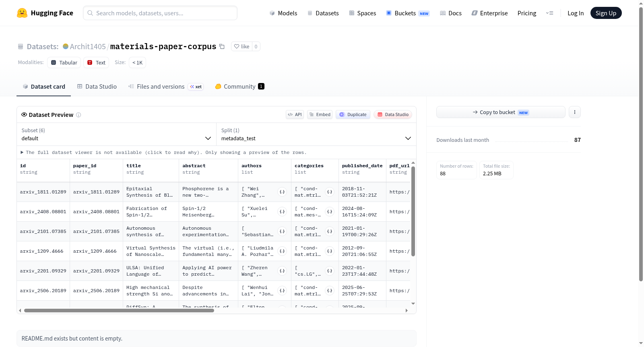Expand categories cell for arxiv_2408.08801 row

[x=330, y=212]
